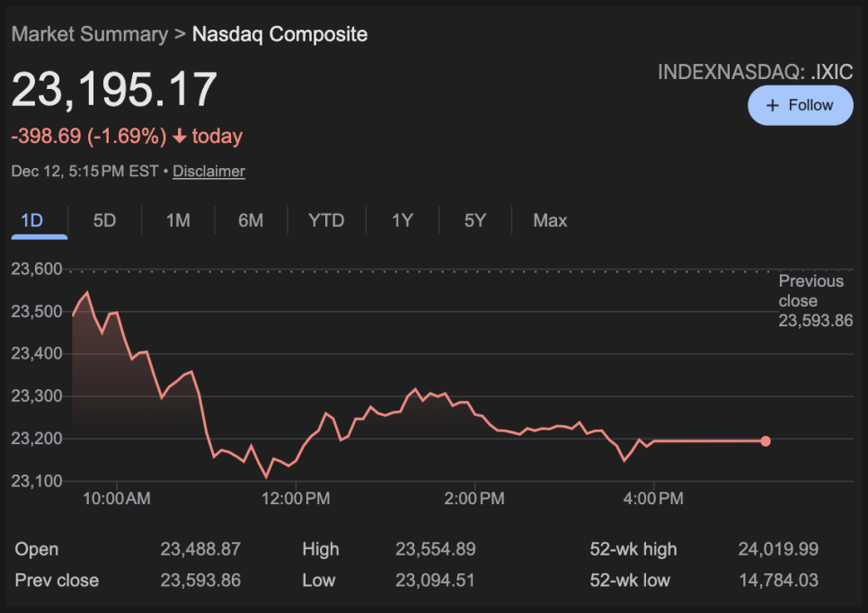Select the 1D time range tab

pyautogui.click(x=31, y=220)
